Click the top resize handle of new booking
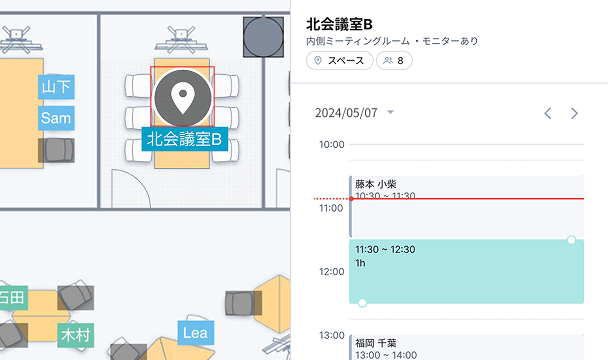 click(571, 240)
